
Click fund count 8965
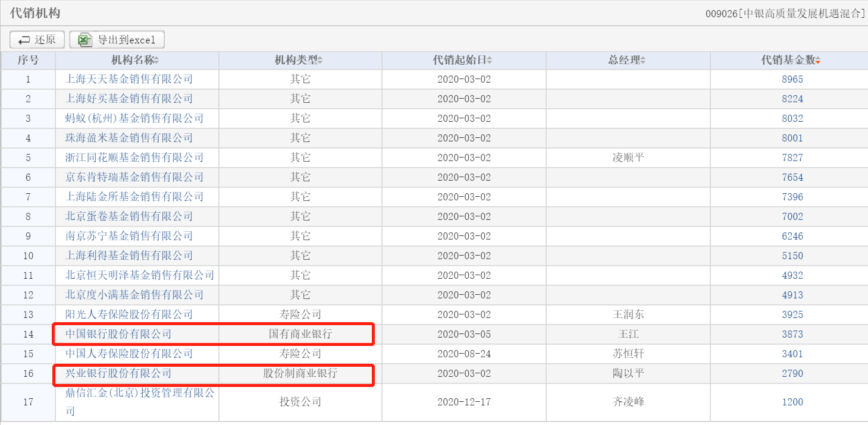[x=792, y=79]
